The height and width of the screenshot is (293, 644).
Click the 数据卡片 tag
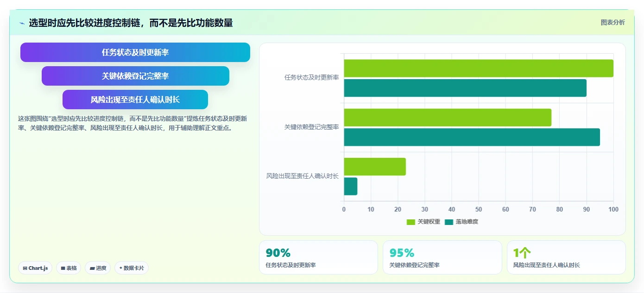click(x=132, y=268)
